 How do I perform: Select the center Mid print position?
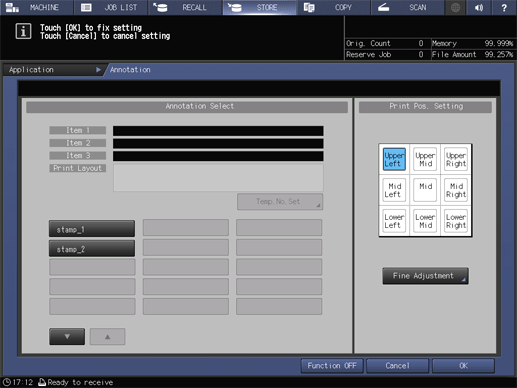(425, 190)
